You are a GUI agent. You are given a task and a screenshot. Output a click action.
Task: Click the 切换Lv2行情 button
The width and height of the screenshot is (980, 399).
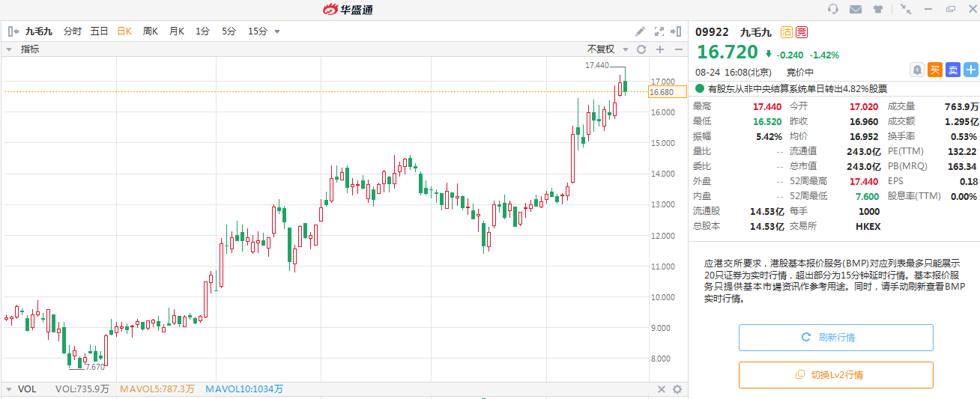pyautogui.click(x=835, y=375)
